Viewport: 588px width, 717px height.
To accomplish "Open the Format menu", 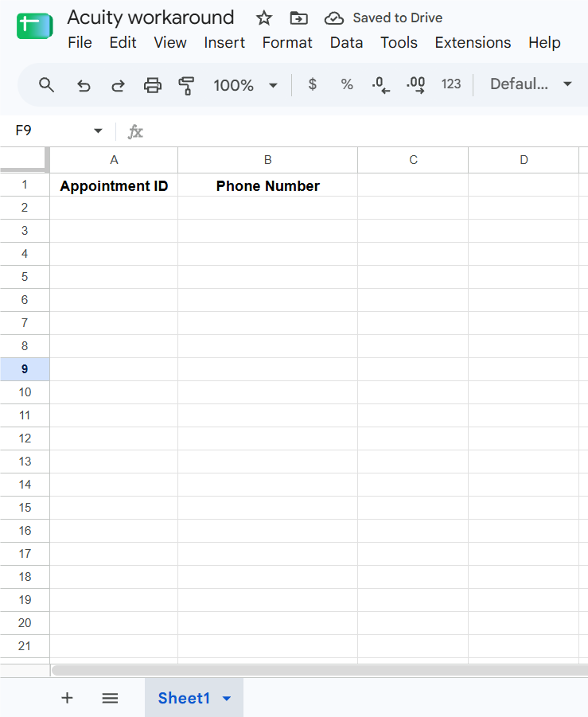I will pos(287,42).
